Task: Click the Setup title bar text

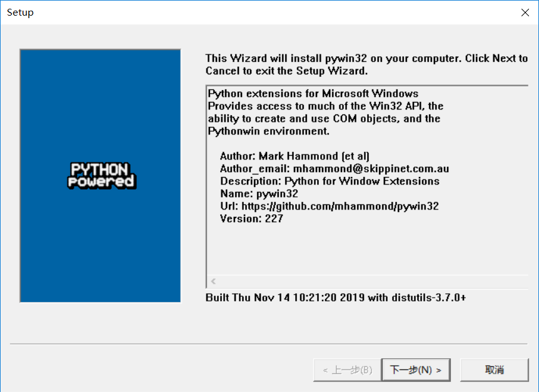Action: coord(20,13)
